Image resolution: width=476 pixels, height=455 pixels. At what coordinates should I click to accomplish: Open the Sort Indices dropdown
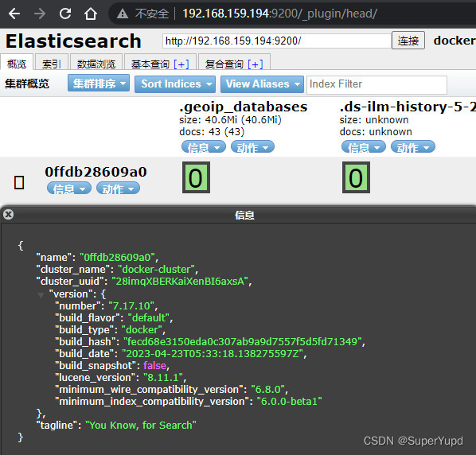[175, 84]
